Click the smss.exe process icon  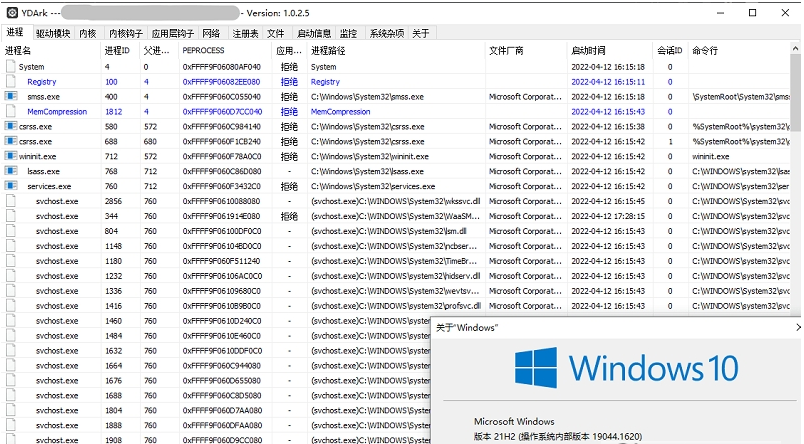(x=11, y=97)
